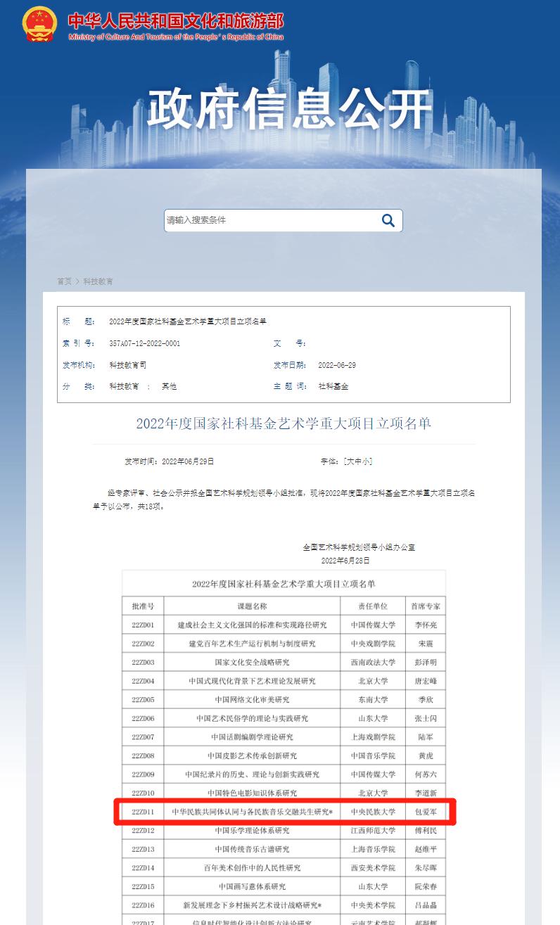Click expert name 黄虎
Image resolution: width=560 pixels, height=925 pixels.
point(426,755)
